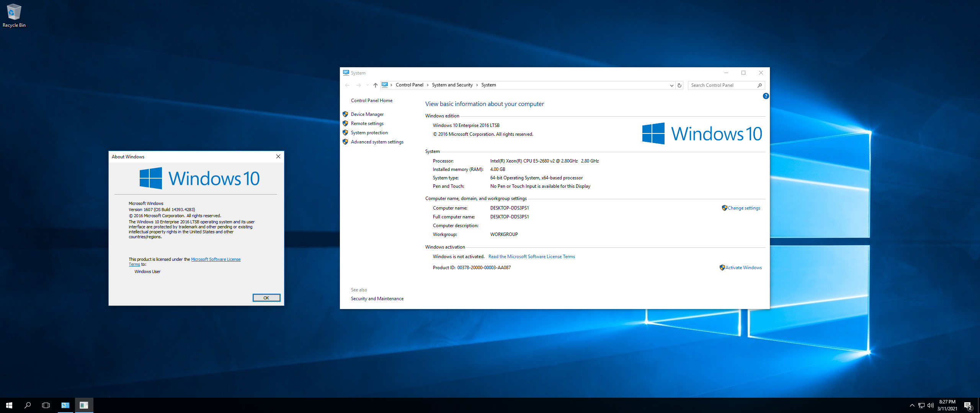Switch to System window taskbar icon
The image size is (980, 413).
[65, 405]
